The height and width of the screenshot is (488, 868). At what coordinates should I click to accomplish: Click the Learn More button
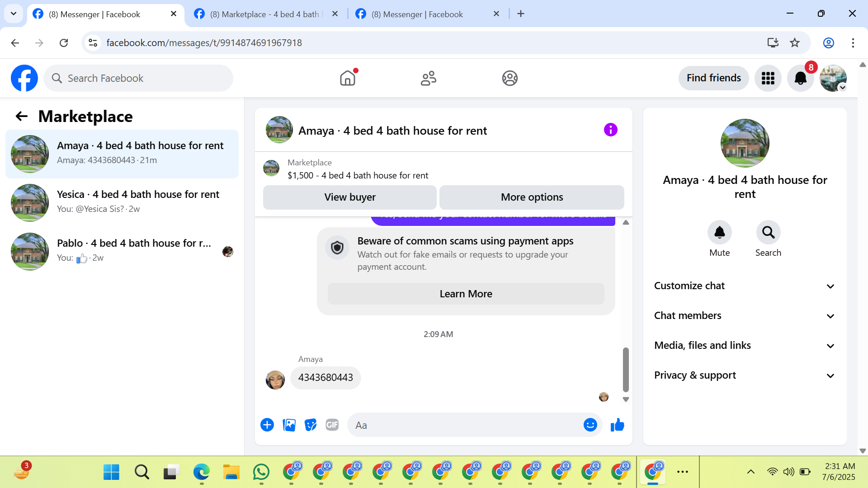pos(466,294)
